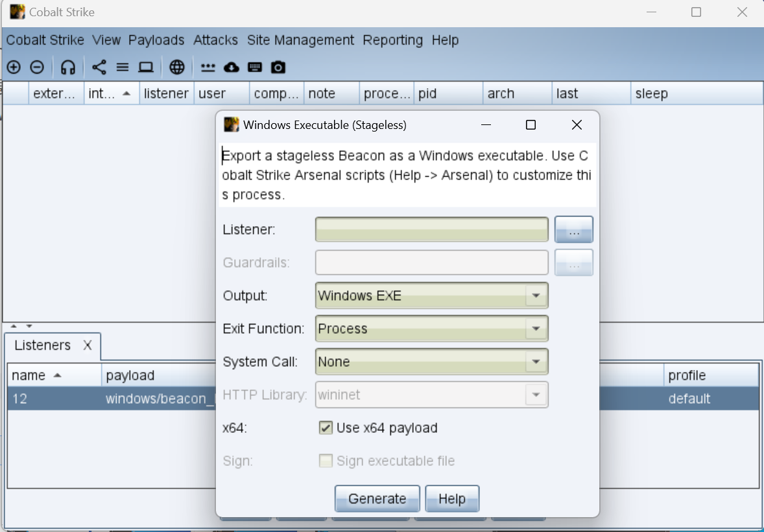Close the Listeners tab with its X
Screen dimensions: 764x532
tap(87, 345)
